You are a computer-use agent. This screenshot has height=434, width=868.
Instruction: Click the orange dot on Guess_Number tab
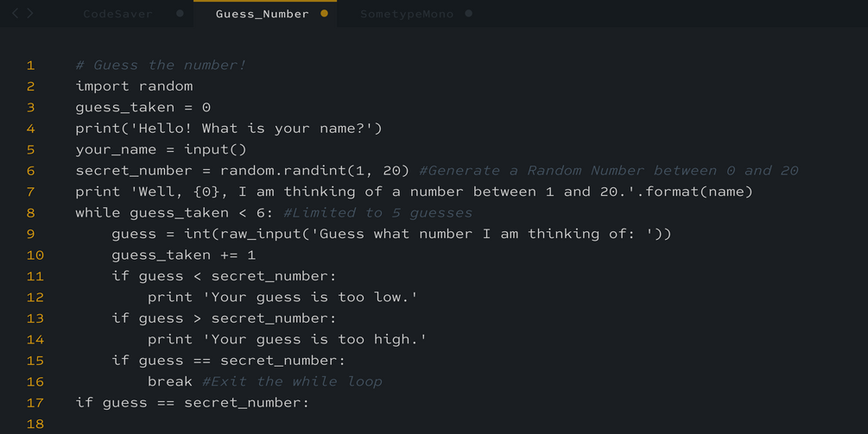pos(324,14)
